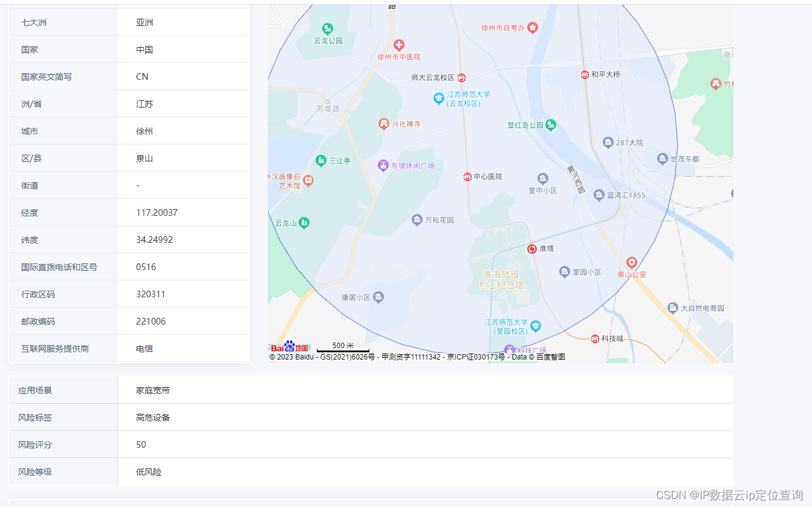Select the 江苏 province value

point(145,104)
